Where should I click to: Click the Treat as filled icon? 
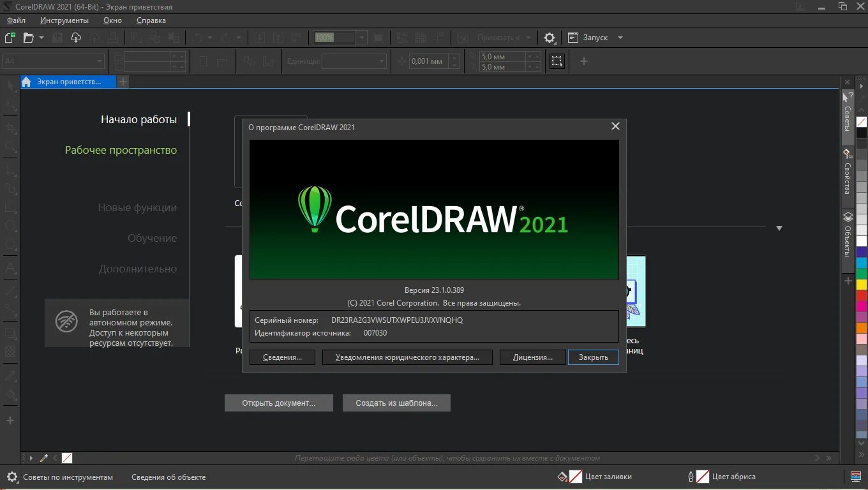(557, 61)
